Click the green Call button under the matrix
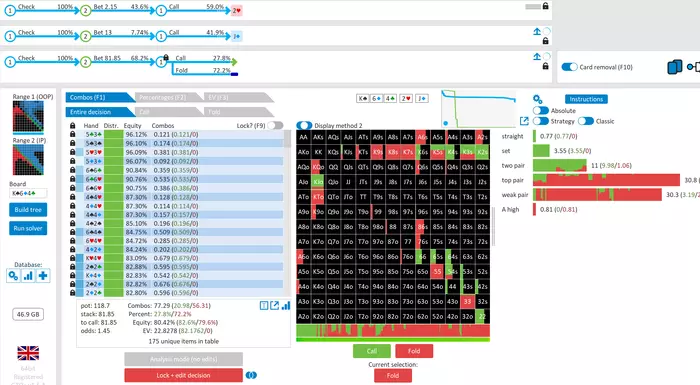Screen dimensions: 700x385 (372, 351)
